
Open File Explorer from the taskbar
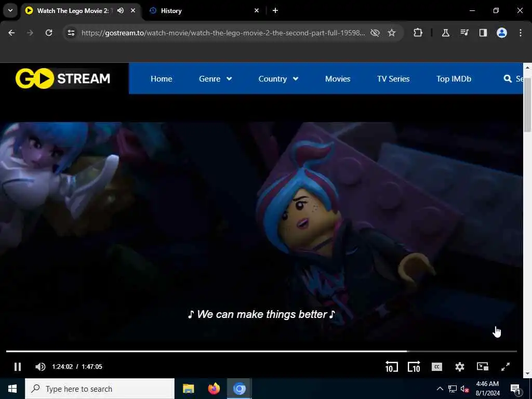coord(188,389)
